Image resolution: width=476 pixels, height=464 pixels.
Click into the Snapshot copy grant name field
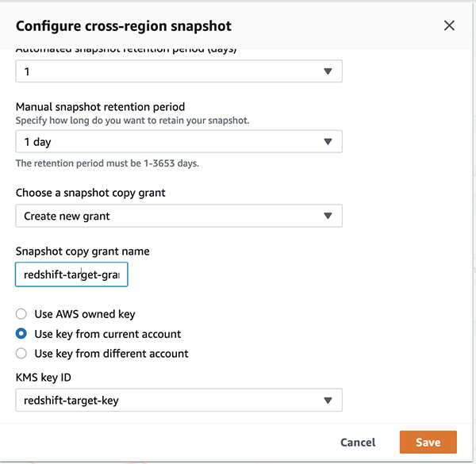tap(71, 274)
